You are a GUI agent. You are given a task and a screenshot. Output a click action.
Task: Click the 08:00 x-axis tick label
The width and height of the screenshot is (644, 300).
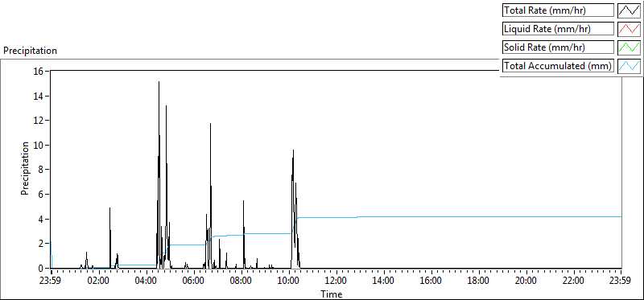click(x=242, y=282)
